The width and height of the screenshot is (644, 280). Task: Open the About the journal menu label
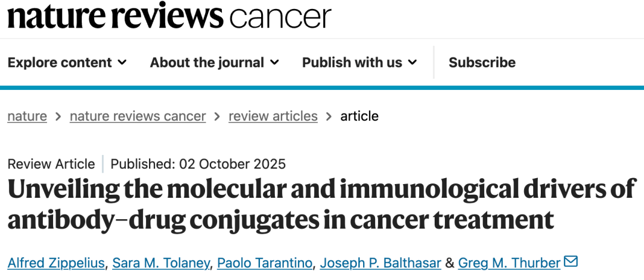tap(207, 63)
